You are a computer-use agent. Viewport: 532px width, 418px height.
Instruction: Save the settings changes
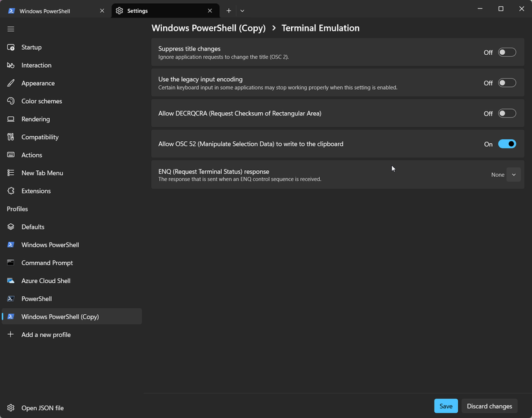[x=446, y=406]
